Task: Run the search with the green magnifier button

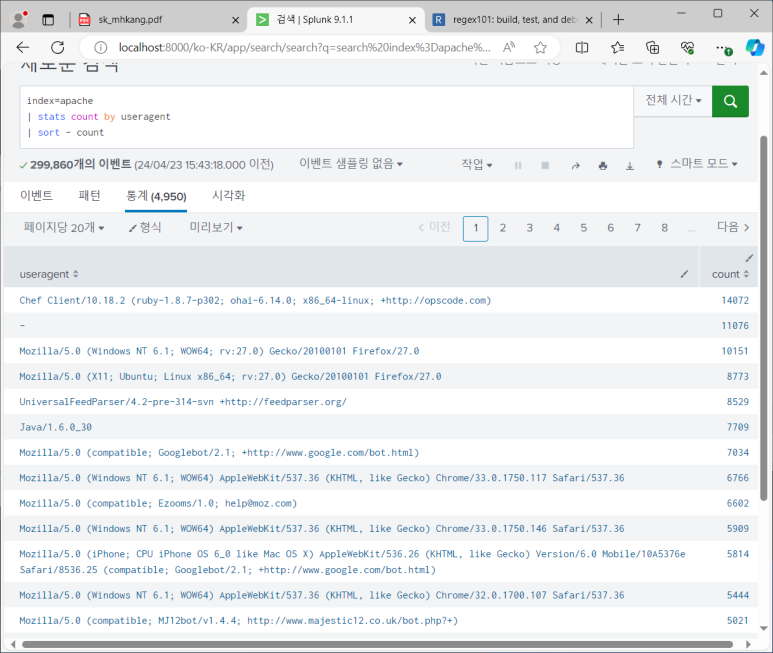Action: [x=730, y=101]
